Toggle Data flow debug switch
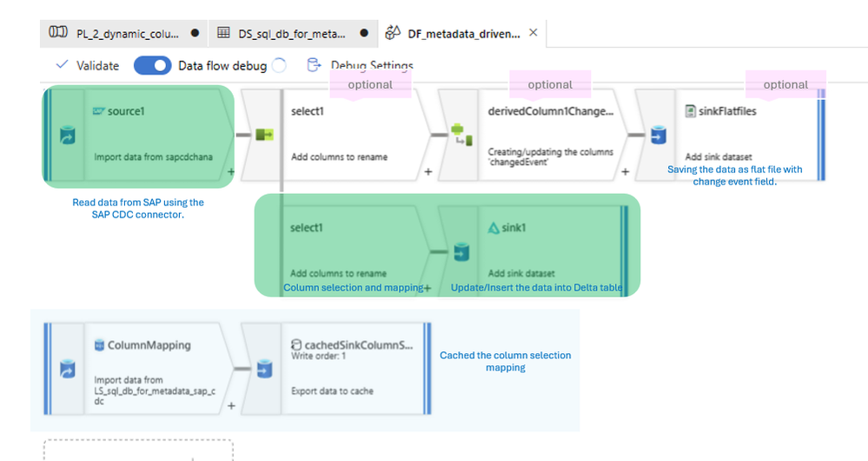Screen dimensions: 868x461 click(x=152, y=65)
